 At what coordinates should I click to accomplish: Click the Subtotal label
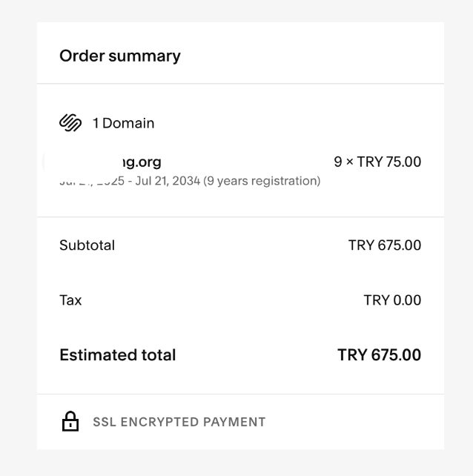(87, 245)
